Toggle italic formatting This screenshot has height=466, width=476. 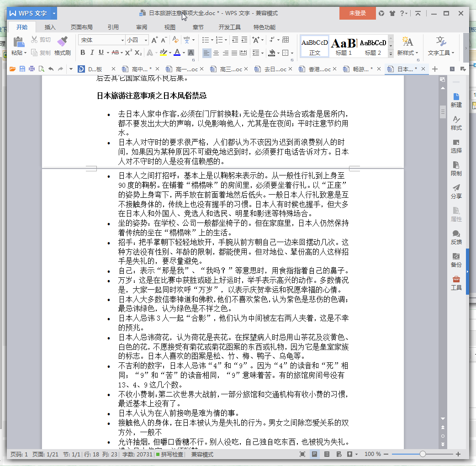(x=92, y=53)
